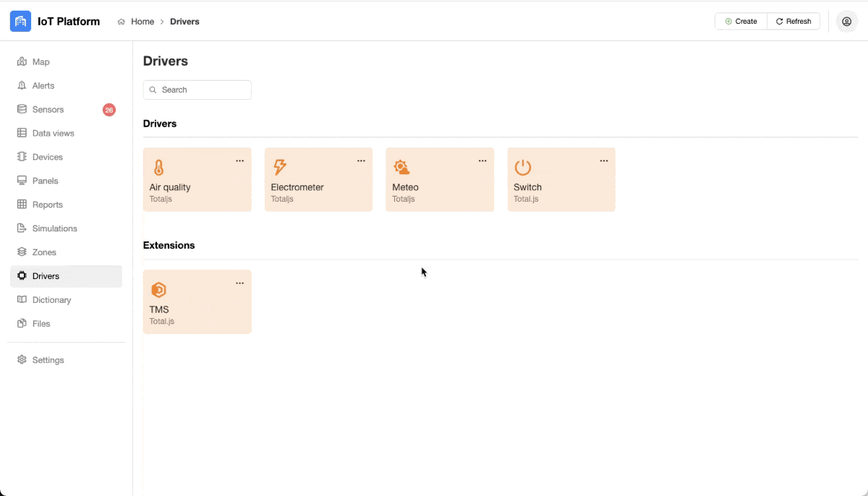868x496 pixels.
Task: Navigate to Home in the breadcrumb
Action: coord(142,22)
